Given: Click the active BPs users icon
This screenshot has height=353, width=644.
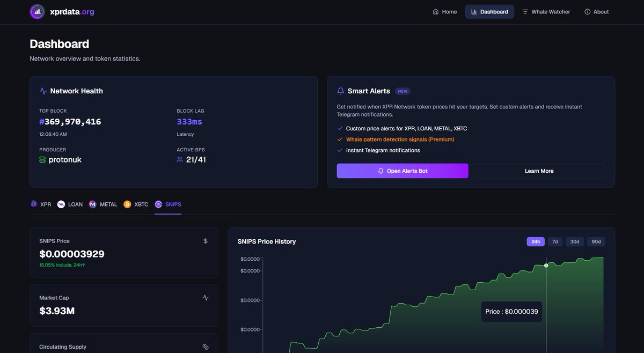Looking at the screenshot, I should [180, 160].
